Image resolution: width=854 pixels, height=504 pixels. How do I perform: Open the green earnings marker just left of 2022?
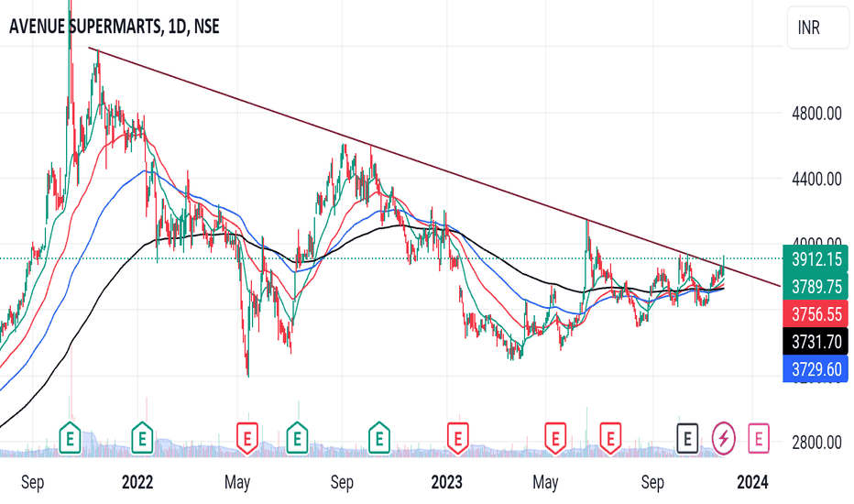click(70, 437)
